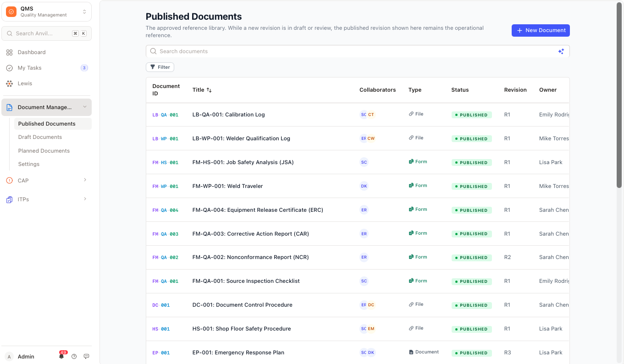Open LB-WP-001: Welder Qualification Log
Screen dimensions: 624x364
241,138
